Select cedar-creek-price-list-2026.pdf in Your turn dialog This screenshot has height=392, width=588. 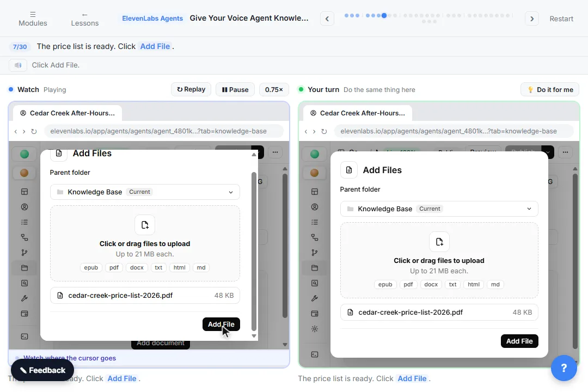(439, 313)
